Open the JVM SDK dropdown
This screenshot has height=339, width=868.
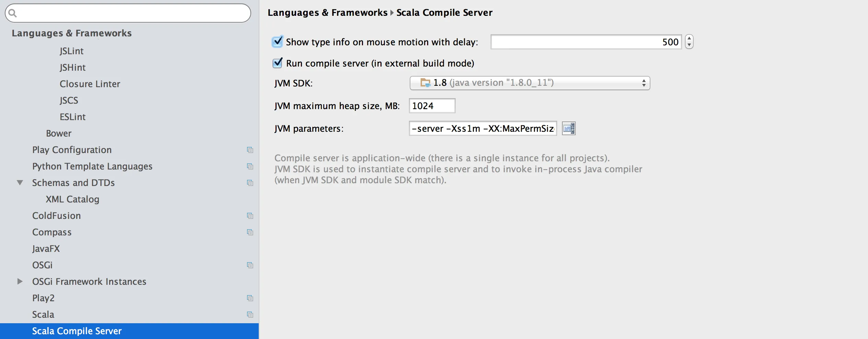pyautogui.click(x=530, y=83)
